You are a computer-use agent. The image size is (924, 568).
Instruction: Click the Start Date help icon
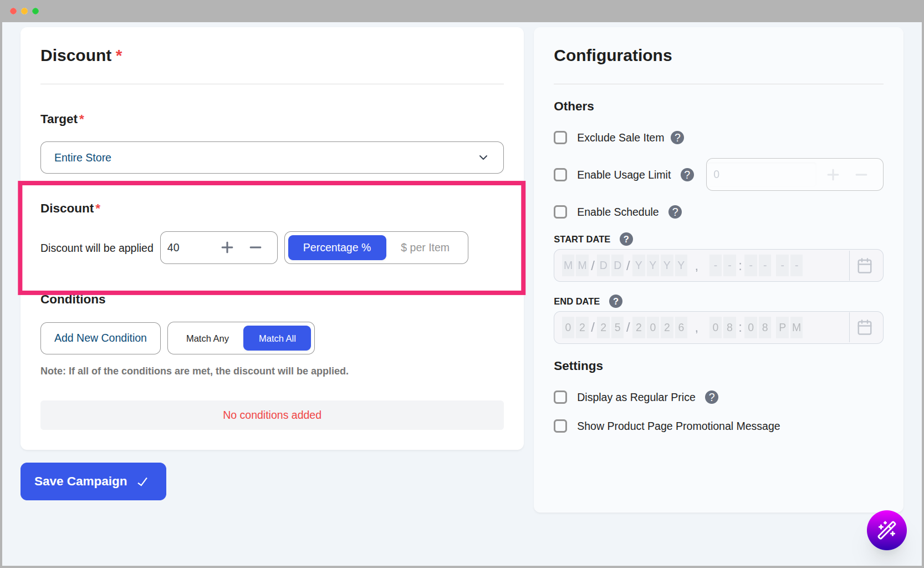point(626,239)
